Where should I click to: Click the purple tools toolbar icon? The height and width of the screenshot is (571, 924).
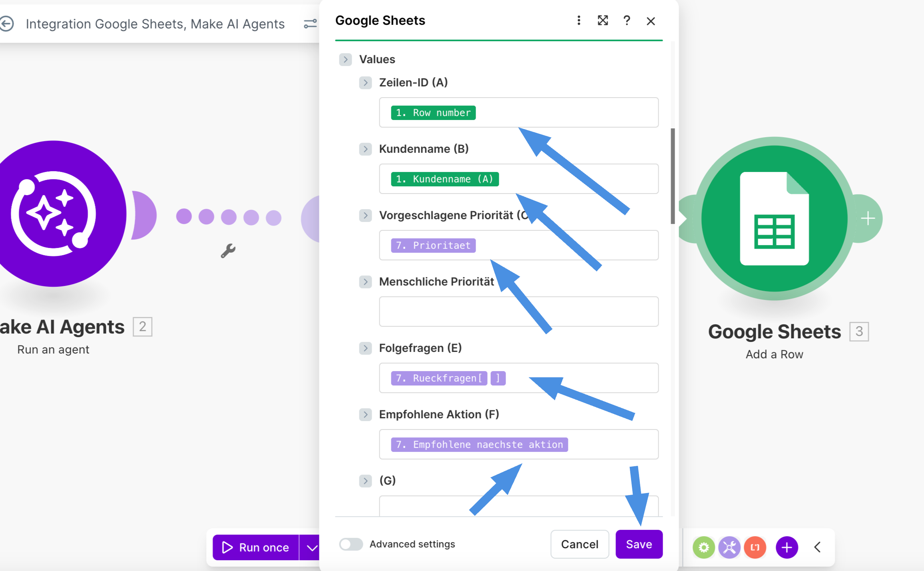729,547
